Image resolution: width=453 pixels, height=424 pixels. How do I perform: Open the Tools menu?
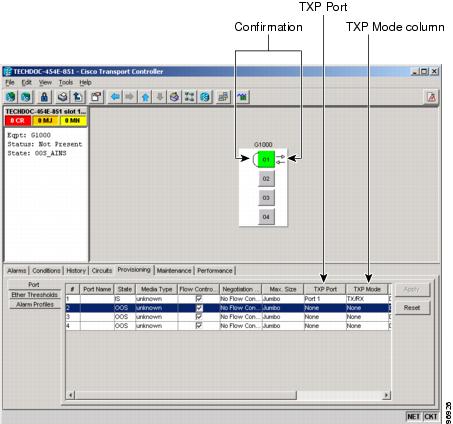coord(66,82)
